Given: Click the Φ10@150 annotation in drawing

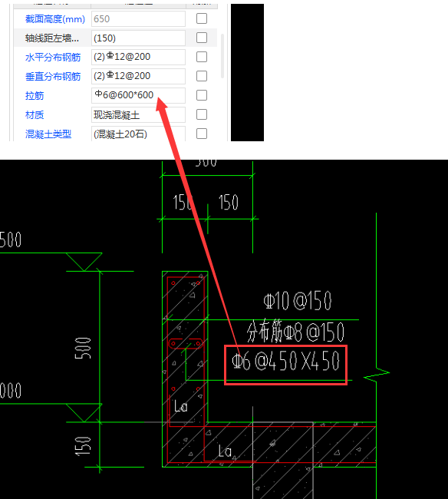Looking at the screenshot, I should point(298,301).
